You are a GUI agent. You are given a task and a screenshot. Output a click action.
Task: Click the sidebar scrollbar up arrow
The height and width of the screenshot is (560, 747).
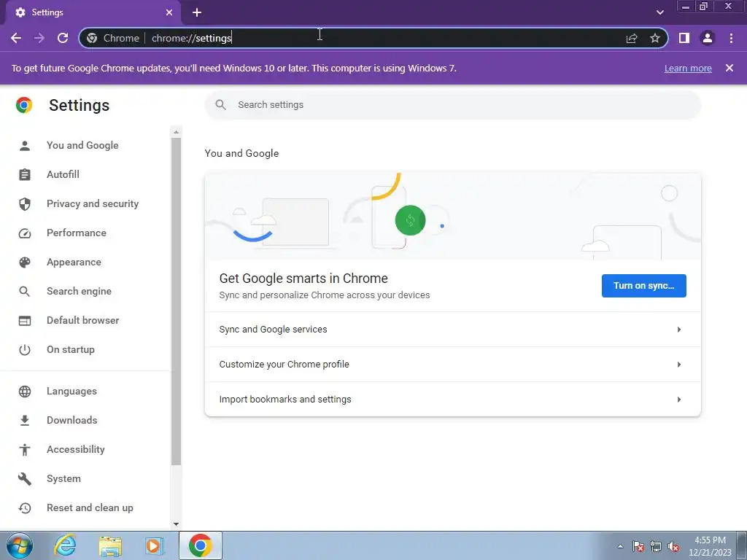pos(176,132)
